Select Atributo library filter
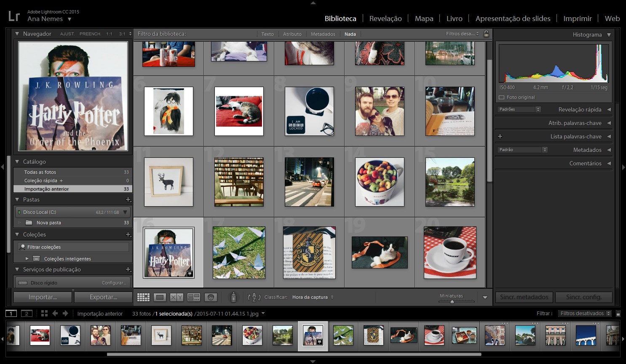Screen dimensions: 626x364 coord(292,34)
